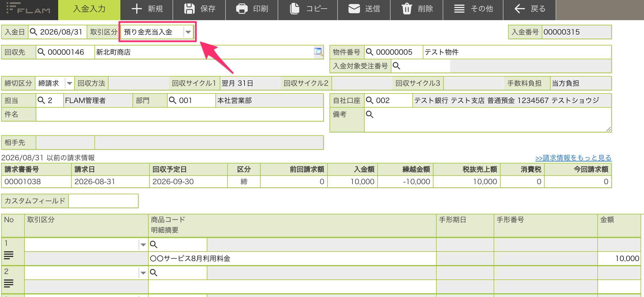This screenshot has height=297, width=644.
Task: Click 締 in the 区分 column
Action: pyautogui.click(x=244, y=182)
